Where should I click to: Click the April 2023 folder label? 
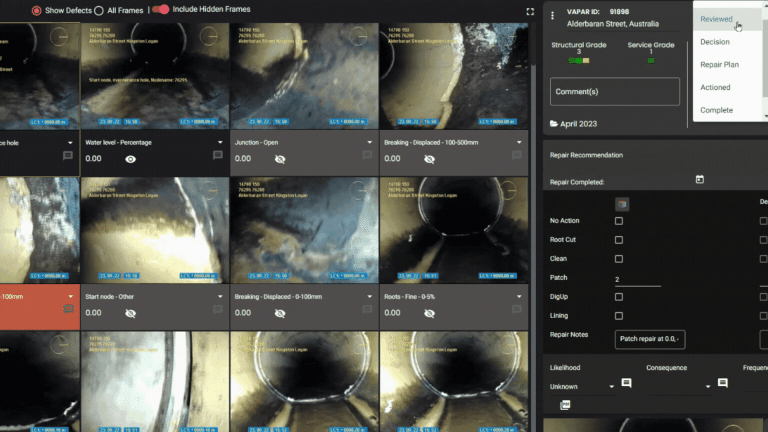(x=578, y=124)
